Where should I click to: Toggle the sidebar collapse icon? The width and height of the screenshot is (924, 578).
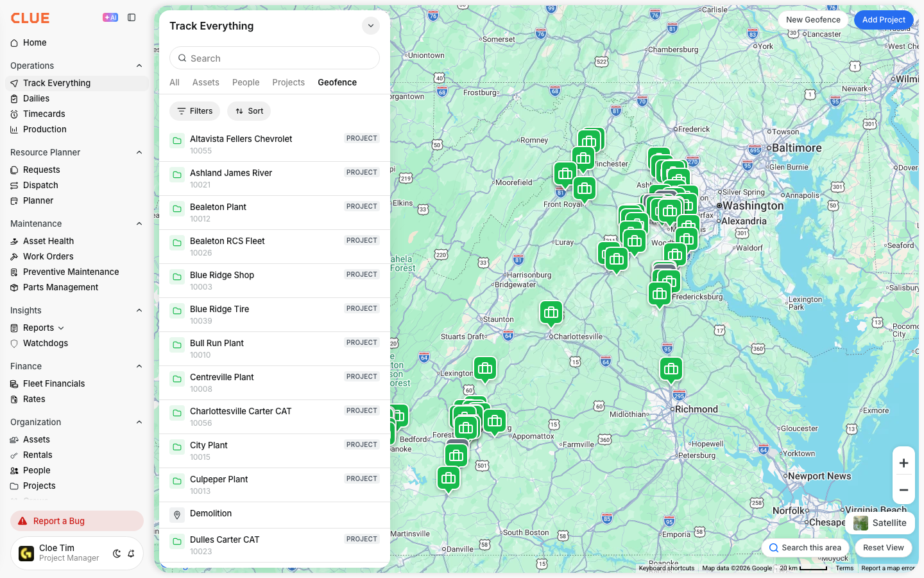[132, 18]
